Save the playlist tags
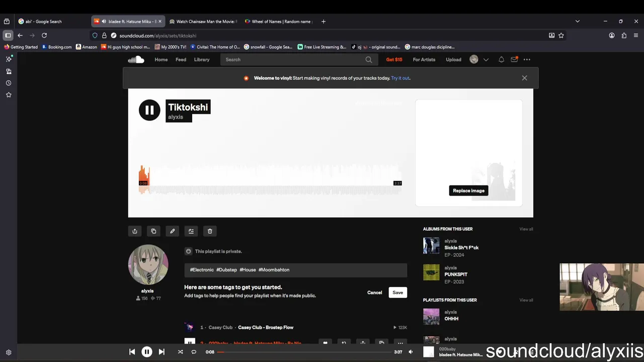The width and height of the screenshot is (644, 362). pyautogui.click(x=397, y=293)
